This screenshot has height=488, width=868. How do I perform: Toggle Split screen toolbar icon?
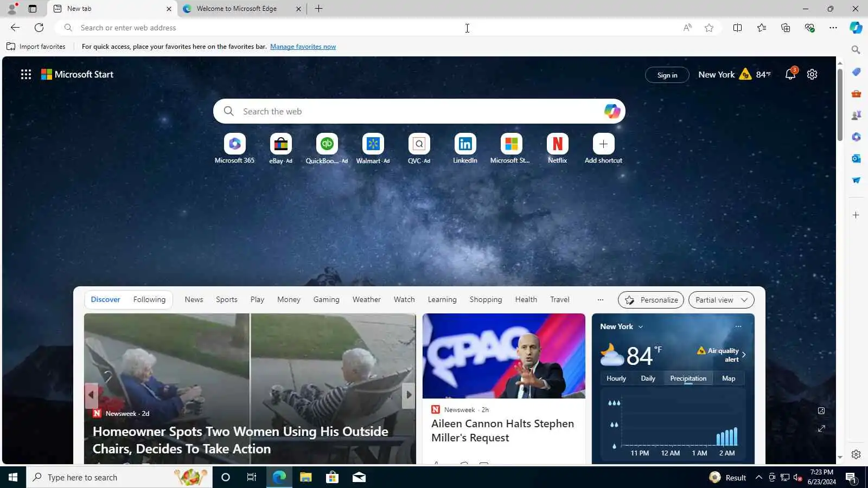[x=737, y=28]
